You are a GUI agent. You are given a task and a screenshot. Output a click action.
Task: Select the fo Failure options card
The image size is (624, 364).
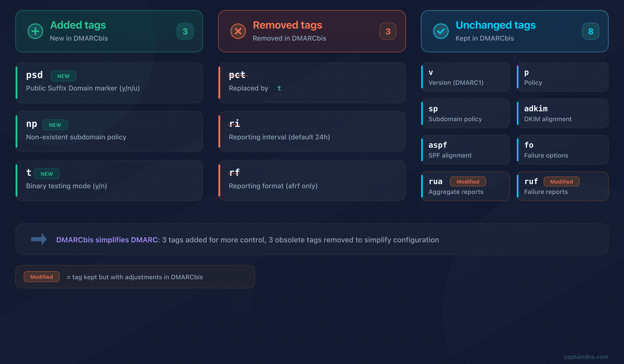pos(563,150)
